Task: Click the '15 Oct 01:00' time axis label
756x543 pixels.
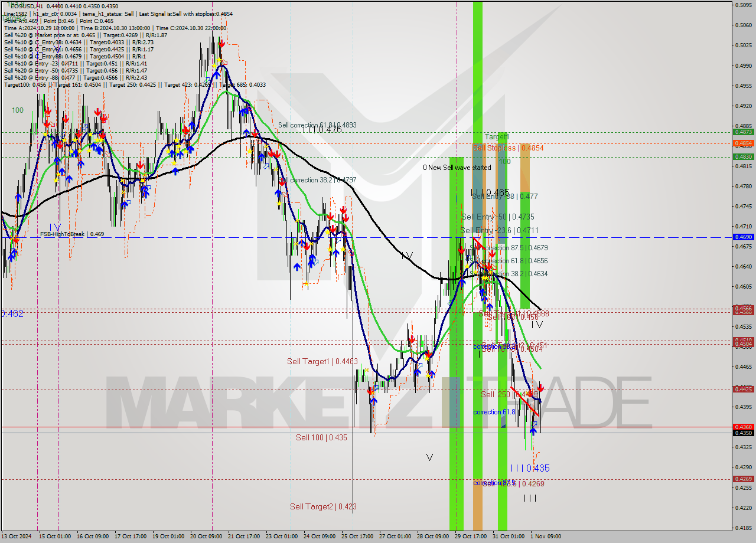Action: pyautogui.click(x=55, y=537)
